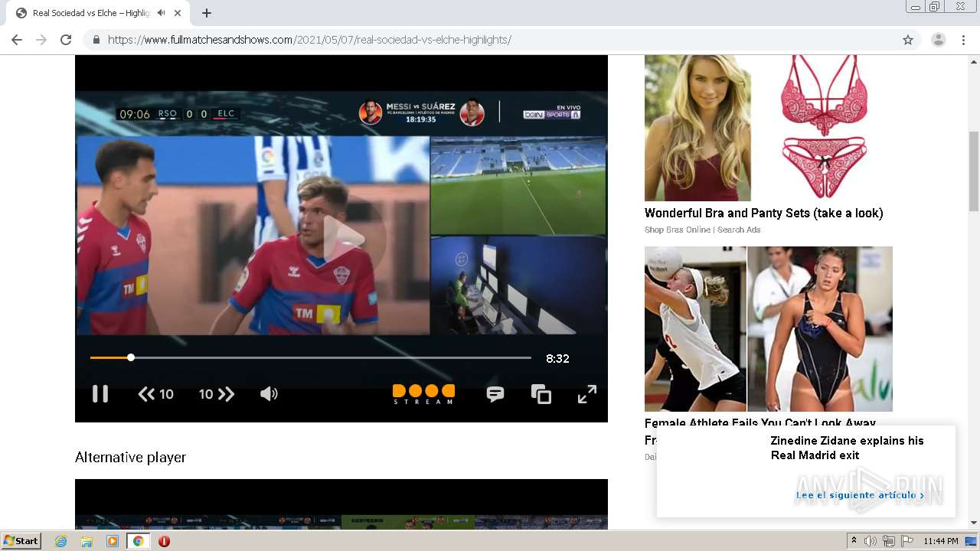The image size is (980, 551).
Task: View site lock security info
Action: click(x=96, y=40)
